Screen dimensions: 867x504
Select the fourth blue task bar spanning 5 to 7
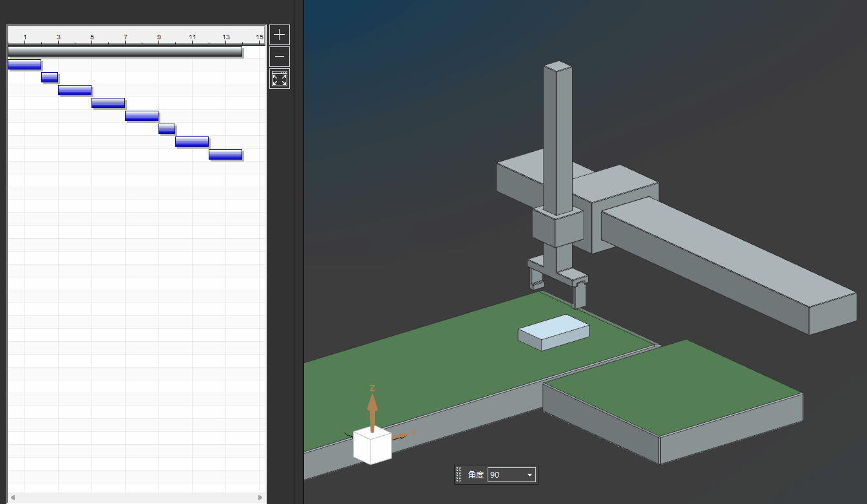(x=108, y=103)
